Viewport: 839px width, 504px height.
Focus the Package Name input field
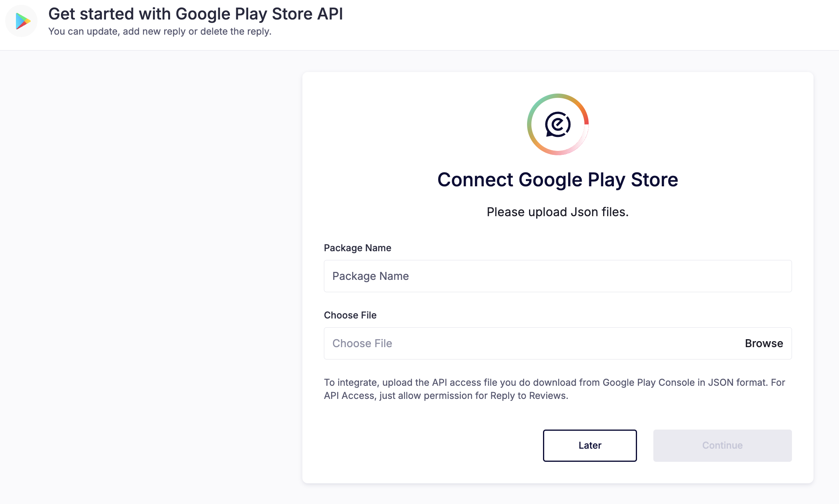[557, 276]
